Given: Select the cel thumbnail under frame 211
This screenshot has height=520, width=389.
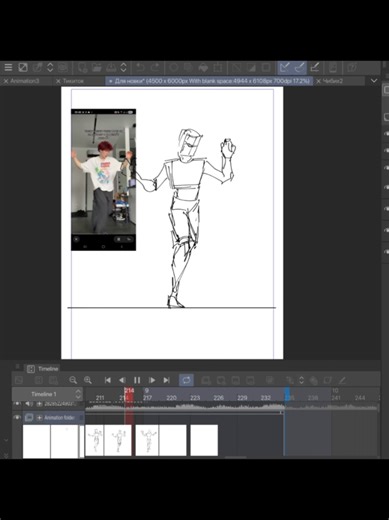Looking at the screenshot, I should point(94,440).
